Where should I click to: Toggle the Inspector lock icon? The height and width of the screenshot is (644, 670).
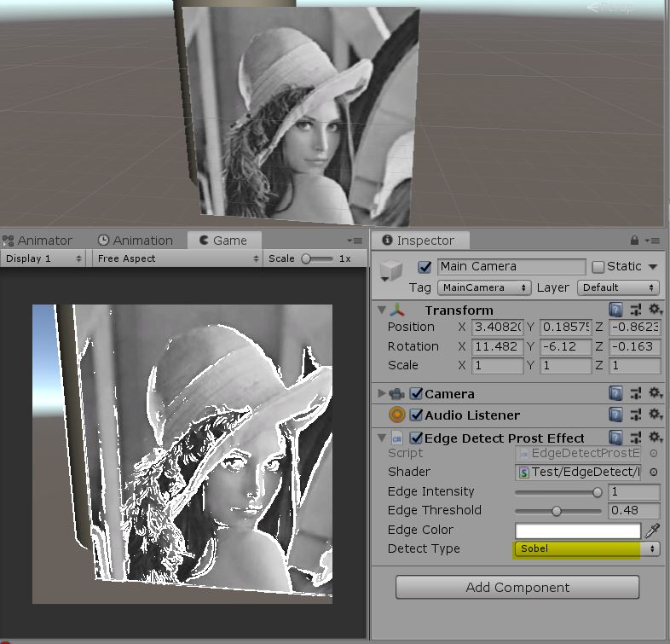[634, 241]
